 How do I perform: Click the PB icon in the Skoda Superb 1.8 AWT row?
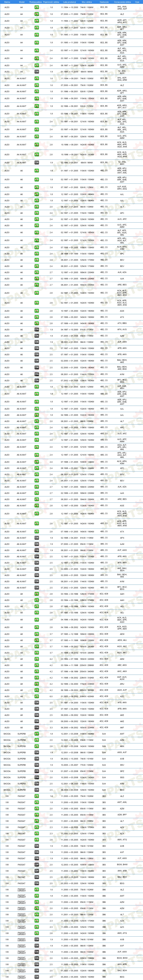37,734
